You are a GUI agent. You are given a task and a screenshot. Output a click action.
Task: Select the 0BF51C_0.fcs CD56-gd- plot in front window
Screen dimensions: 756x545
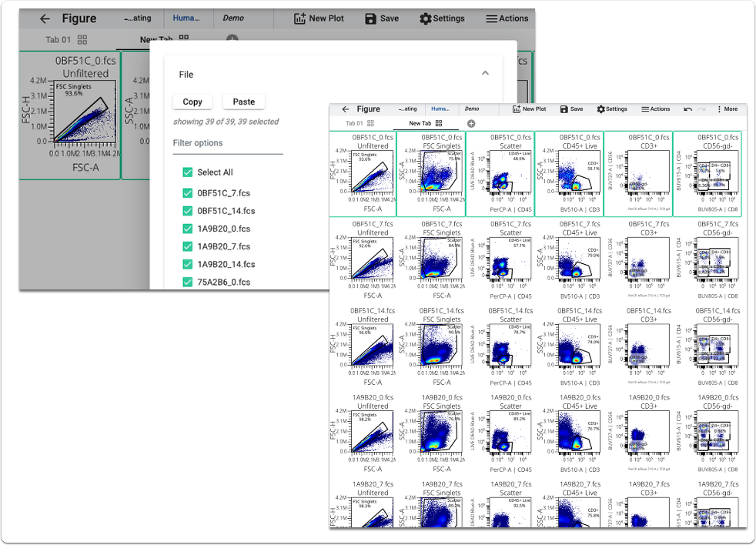coord(707,174)
